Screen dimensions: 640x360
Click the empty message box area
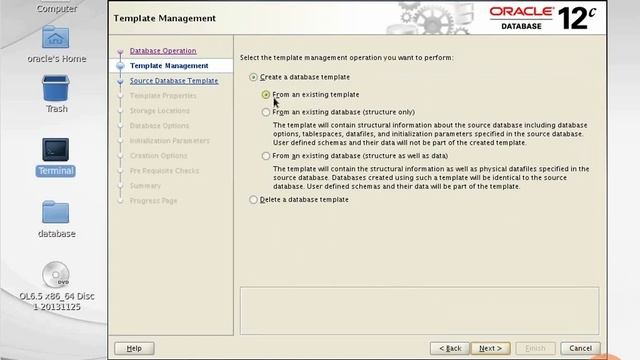coord(420,311)
